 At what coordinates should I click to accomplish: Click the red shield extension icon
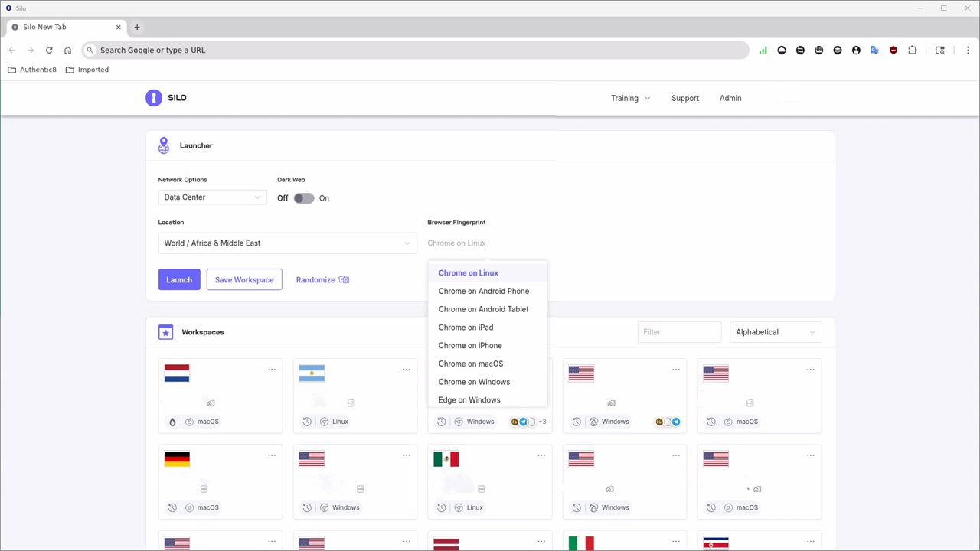(893, 51)
